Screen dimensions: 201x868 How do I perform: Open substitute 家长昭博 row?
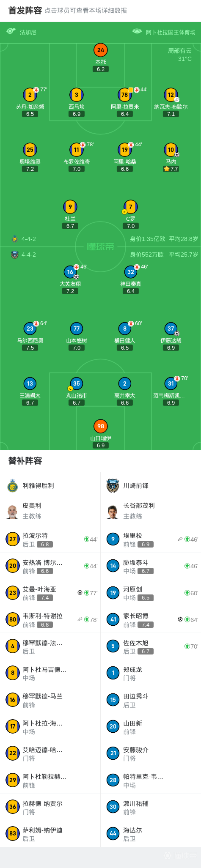[151, 620]
